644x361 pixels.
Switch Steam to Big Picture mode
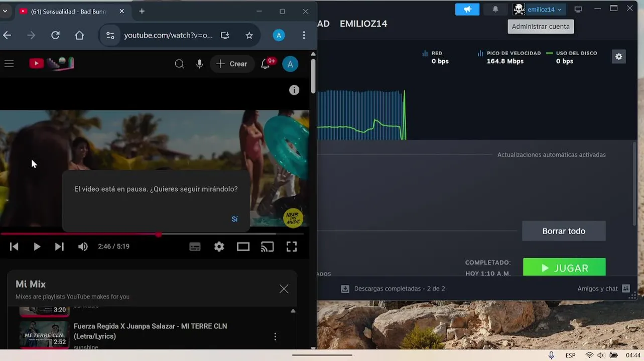[x=578, y=9]
